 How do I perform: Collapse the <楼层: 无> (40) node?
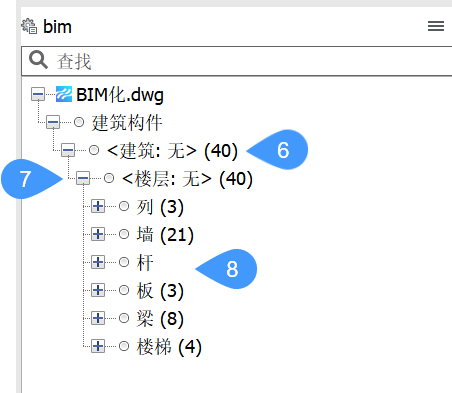pos(83,178)
